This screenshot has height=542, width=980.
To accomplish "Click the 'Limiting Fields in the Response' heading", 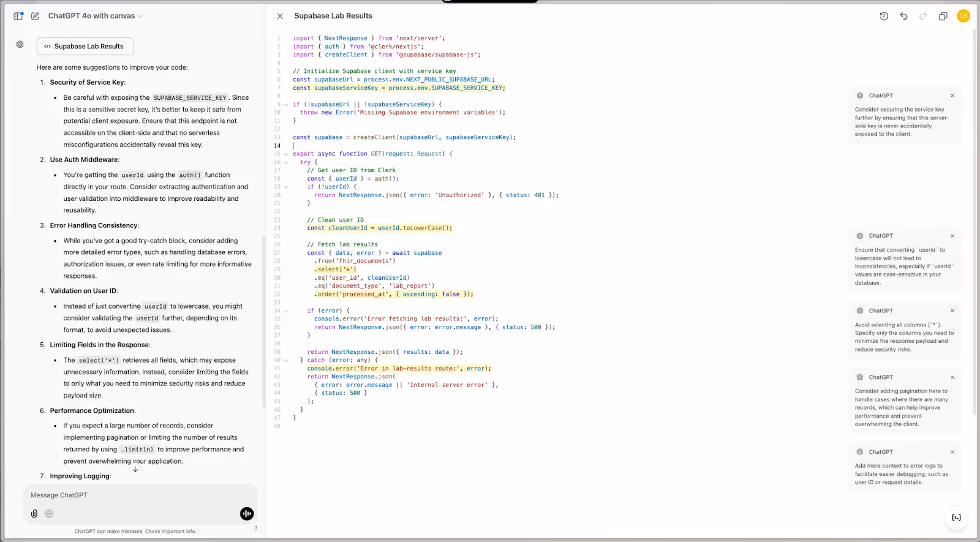I will point(100,345).
